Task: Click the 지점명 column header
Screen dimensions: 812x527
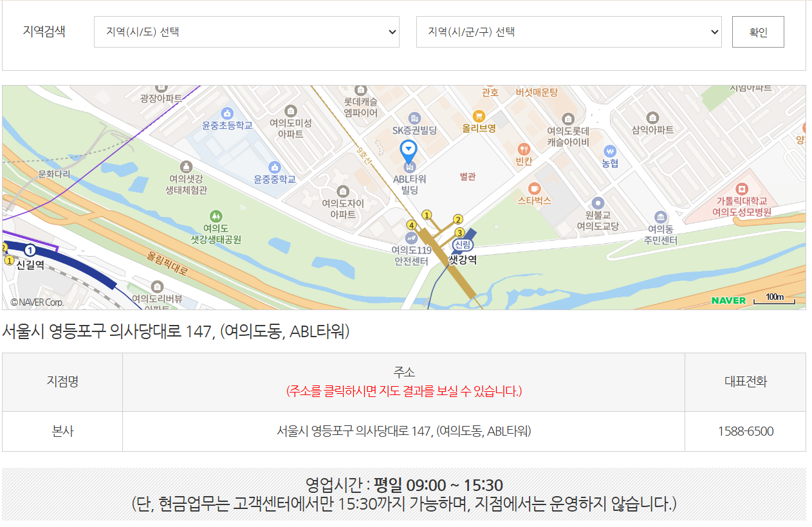Action: tap(62, 382)
